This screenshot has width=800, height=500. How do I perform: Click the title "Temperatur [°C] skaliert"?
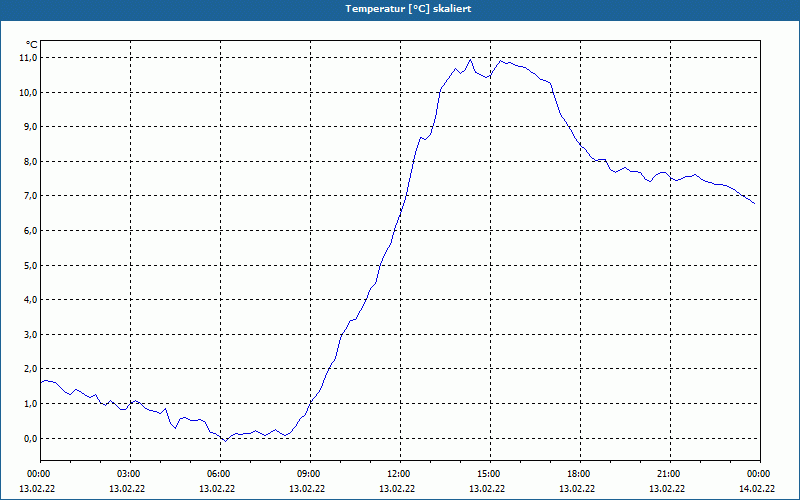(x=408, y=9)
